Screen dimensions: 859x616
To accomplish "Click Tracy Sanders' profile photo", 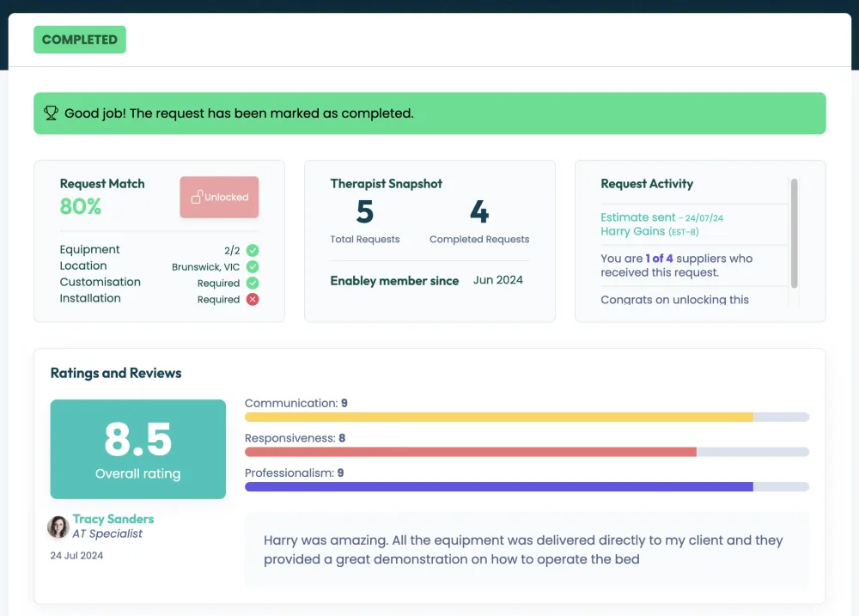I will click(58, 527).
